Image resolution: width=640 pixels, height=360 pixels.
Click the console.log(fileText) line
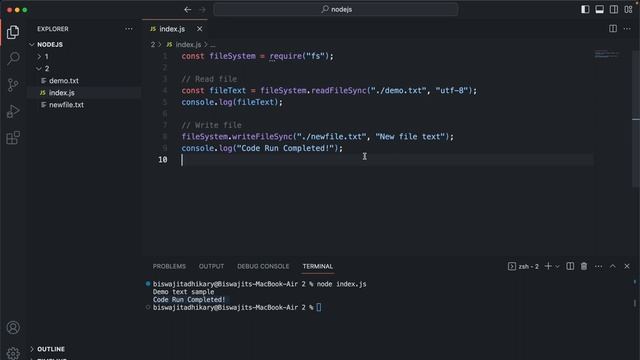(x=232, y=102)
